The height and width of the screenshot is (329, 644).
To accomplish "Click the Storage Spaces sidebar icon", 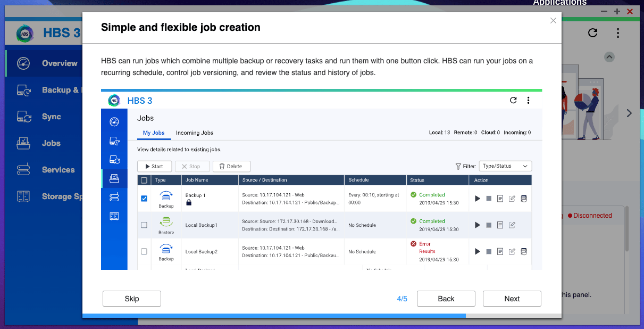I will 23,196.
